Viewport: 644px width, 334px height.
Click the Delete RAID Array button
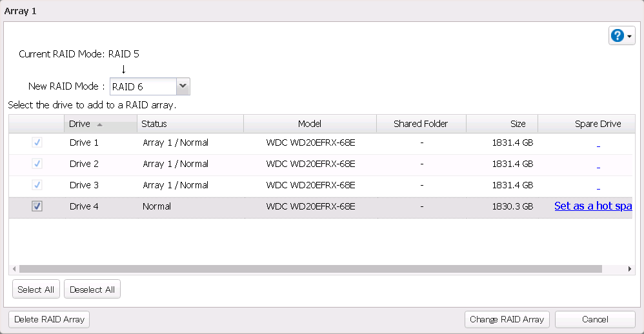click(49, 319)
